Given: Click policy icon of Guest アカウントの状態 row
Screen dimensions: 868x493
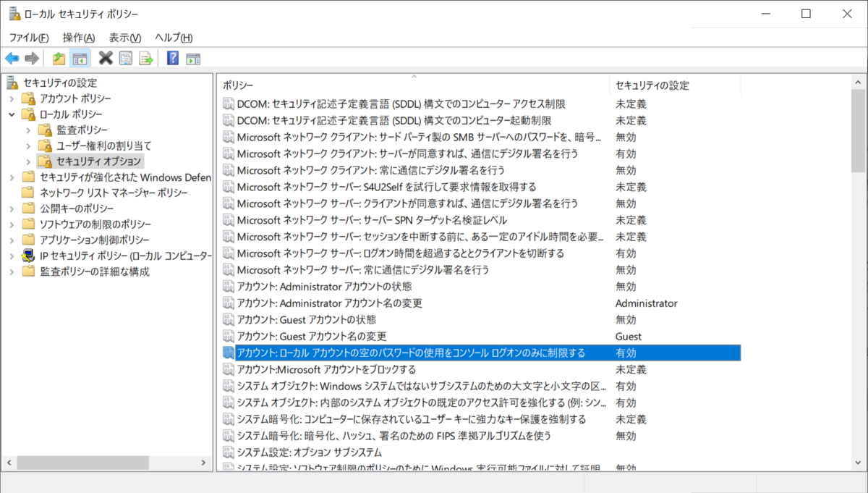Looking at the screenshot, I should (229, 319).
